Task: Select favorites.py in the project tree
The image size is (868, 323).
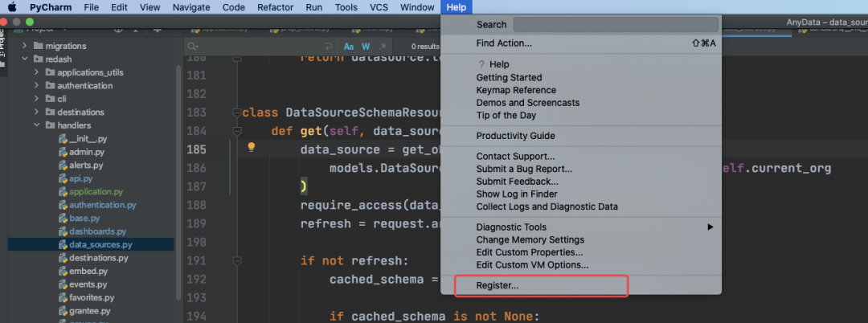Action: [x=92, y=298]
